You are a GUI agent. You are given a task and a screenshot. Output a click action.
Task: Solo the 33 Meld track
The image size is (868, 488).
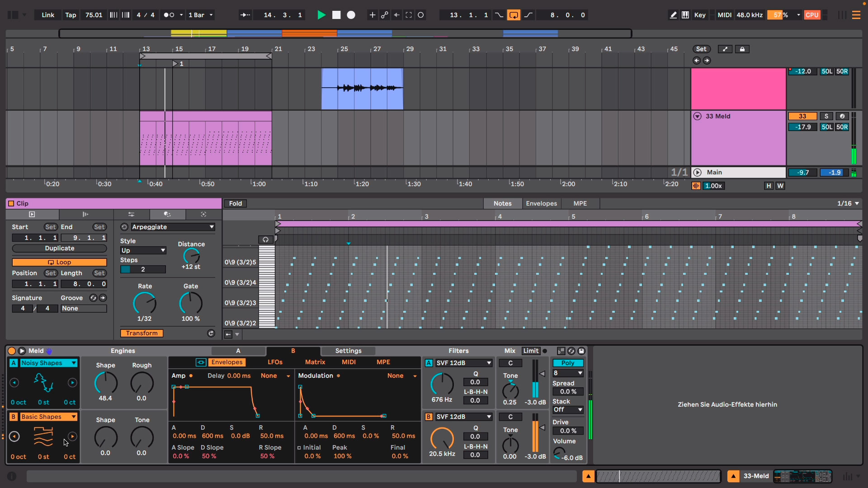click(x=826, y=116)
